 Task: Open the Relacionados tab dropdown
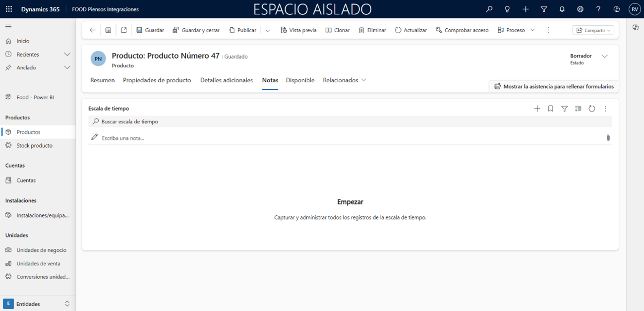point(344,80)
